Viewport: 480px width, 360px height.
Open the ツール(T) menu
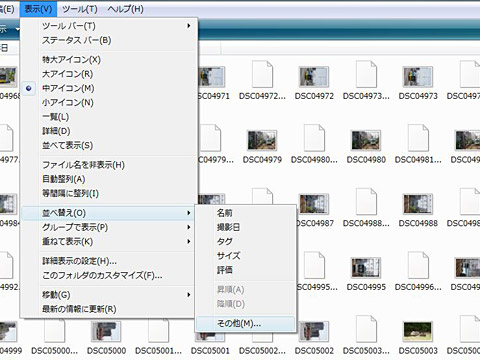point(80,9)
